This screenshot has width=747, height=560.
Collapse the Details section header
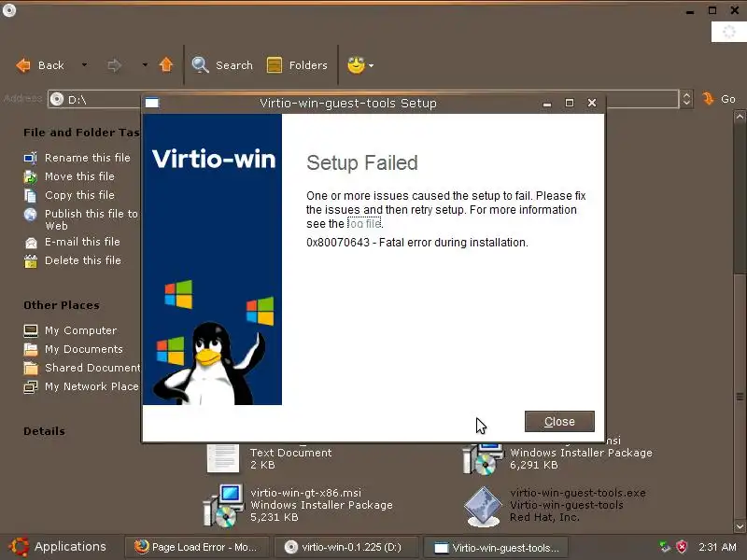pyautogui.click(x=44, y=431)
